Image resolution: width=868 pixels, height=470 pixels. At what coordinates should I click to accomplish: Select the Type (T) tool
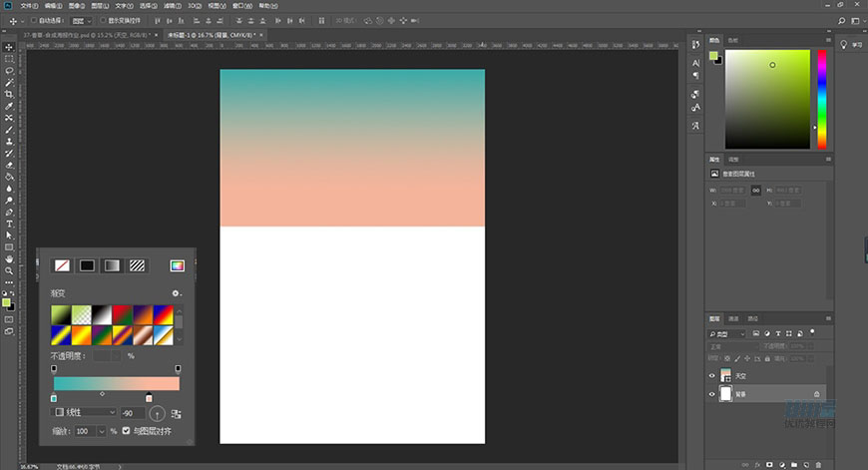[x=9, y=224]
